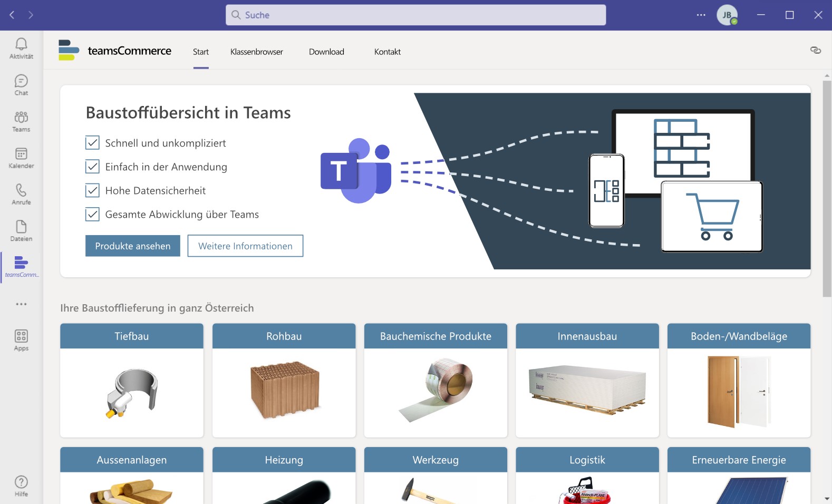The image size is (832, 504).
Task: Open the Rohbau category header
Action: click(284, 336)
